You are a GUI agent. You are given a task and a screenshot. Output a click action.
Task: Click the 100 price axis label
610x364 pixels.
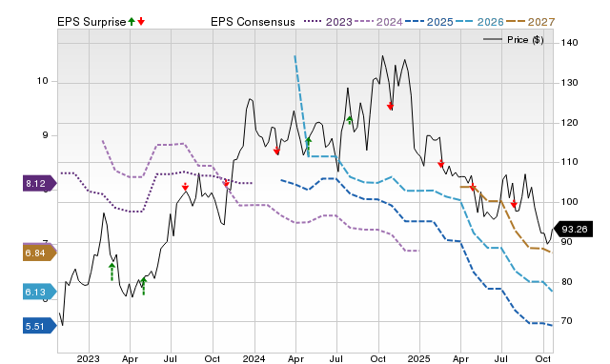569,201
